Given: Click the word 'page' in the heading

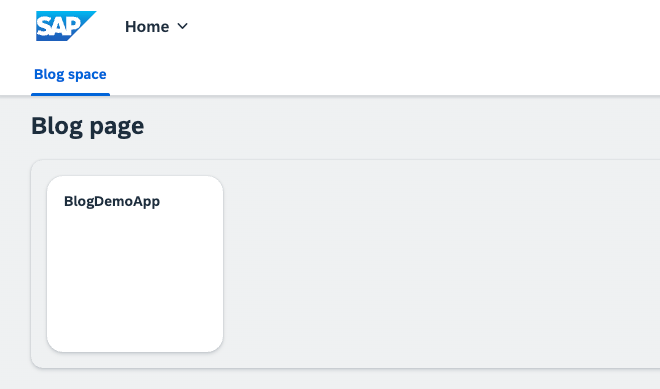Looking at the screenshot, I should click(117, 127).
